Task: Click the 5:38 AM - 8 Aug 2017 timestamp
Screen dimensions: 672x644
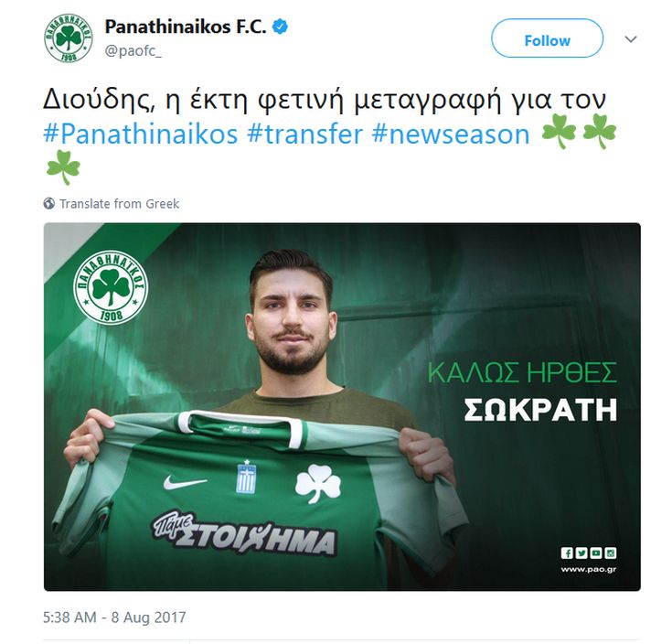Action: coord(114,617)
